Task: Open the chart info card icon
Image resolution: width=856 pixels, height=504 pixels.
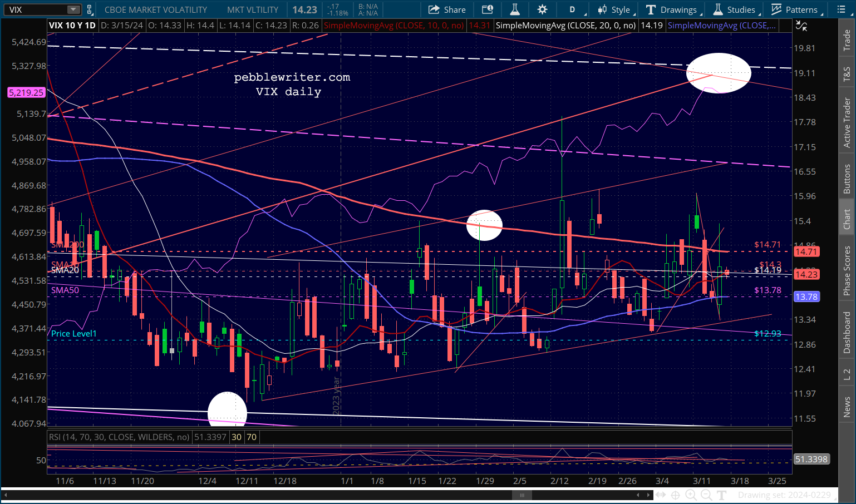Action: [488, 9]
